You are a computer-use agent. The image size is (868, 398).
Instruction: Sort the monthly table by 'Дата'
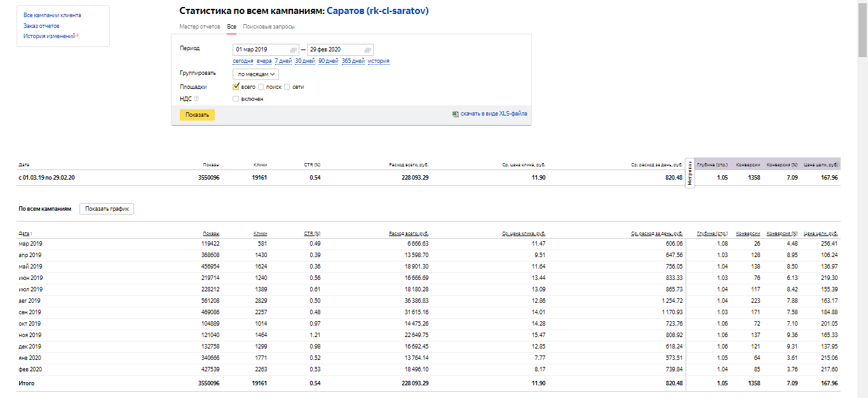[x=25, y=234]
